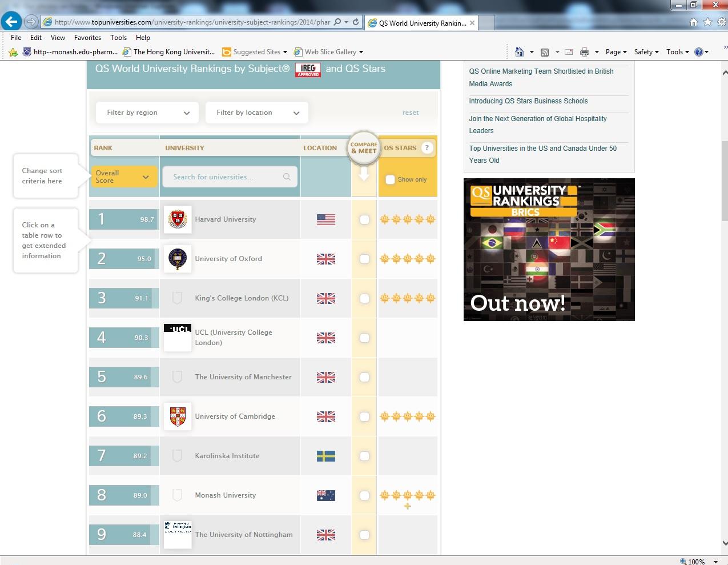The width and height of the screenshot is (728, 565).
Task: Open the File menu
Action: click(16, 37)
